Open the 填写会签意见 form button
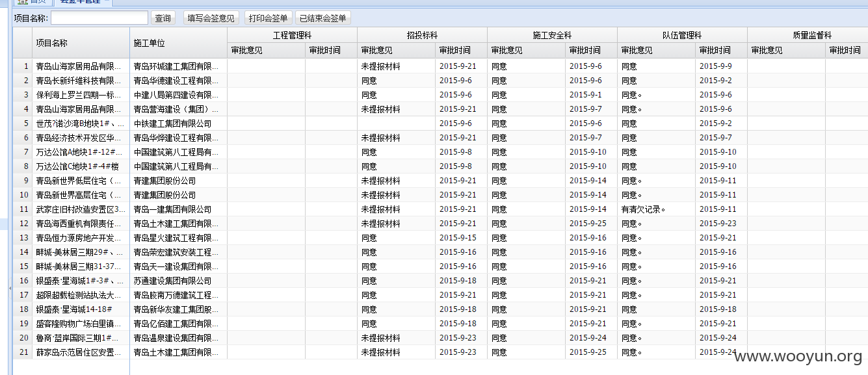Image resolution: width=868 pixels, height=375 pixels. [211, 18]
